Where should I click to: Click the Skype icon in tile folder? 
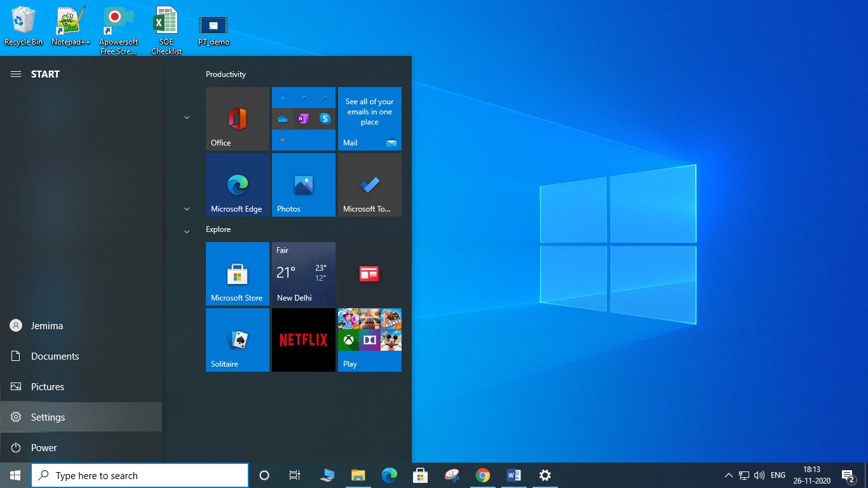325,119
